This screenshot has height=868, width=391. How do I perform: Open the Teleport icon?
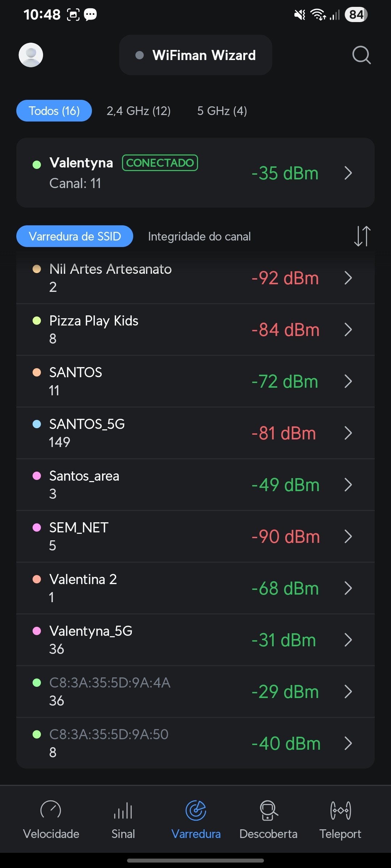(x=340, y=810)
